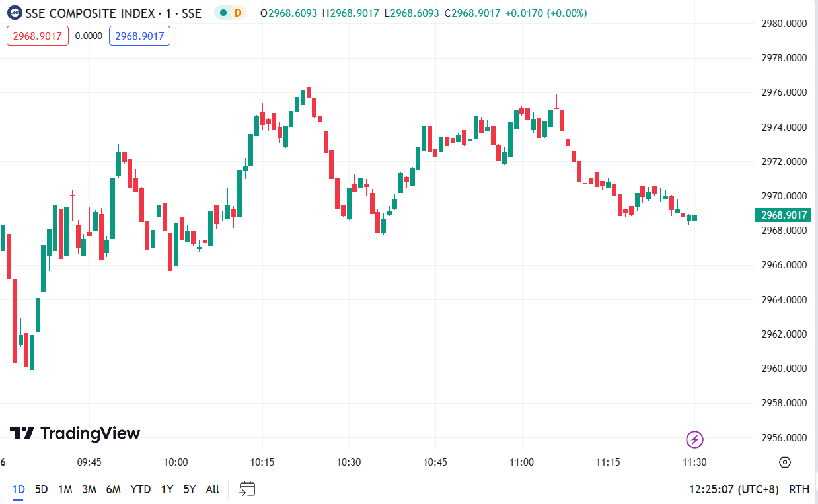The image size is (818, 504).
Task: Click the TradingView logo
Action: (x=75, y=433)
